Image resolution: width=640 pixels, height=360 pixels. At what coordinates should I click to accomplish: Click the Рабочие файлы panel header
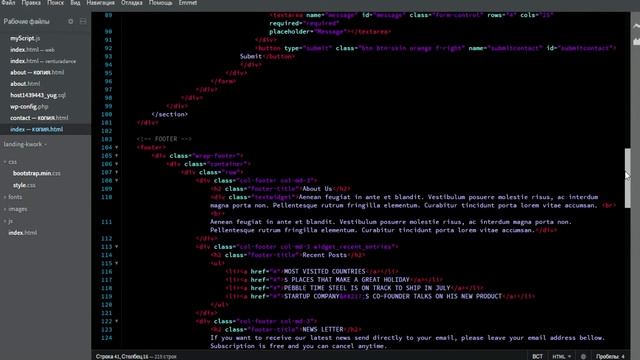click(27, 21)
